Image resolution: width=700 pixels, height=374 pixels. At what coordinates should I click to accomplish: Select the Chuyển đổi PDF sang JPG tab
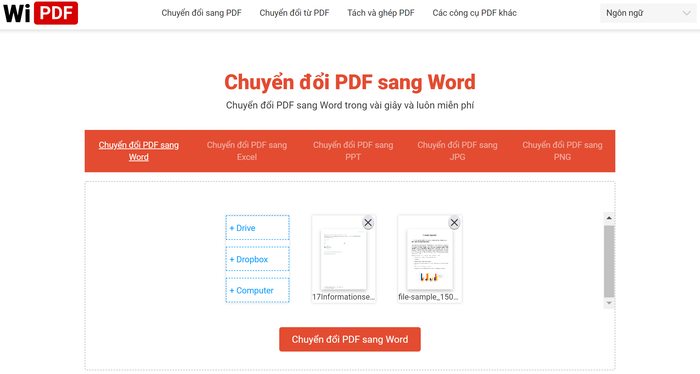point(457,151)
